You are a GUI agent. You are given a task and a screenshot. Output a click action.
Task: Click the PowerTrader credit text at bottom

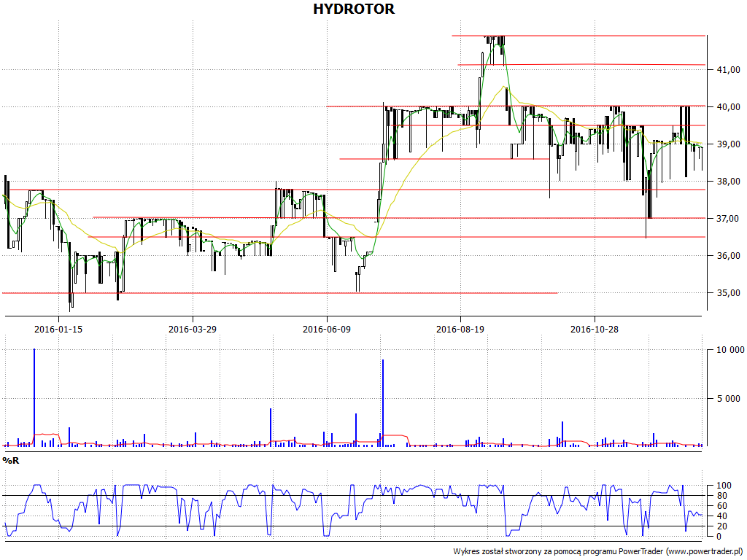click(597, 551)
